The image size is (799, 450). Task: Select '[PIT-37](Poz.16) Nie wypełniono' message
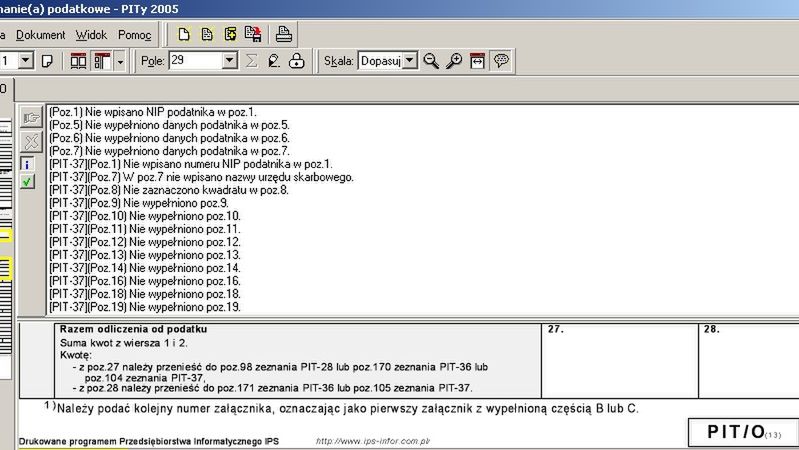point(145,281)
